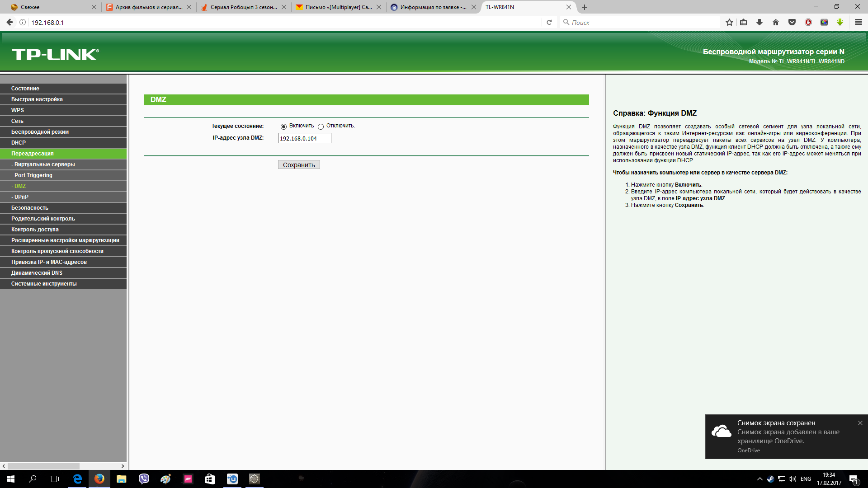Open the Виртуальные серверы submenu item
The image size is (868, 488).
[x=44, y=164]
